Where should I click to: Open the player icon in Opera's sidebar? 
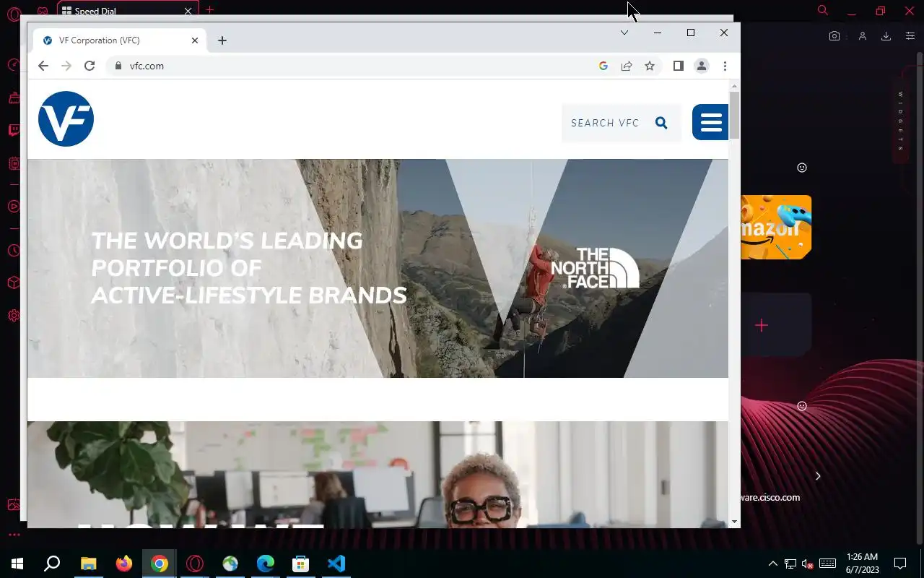14,207
